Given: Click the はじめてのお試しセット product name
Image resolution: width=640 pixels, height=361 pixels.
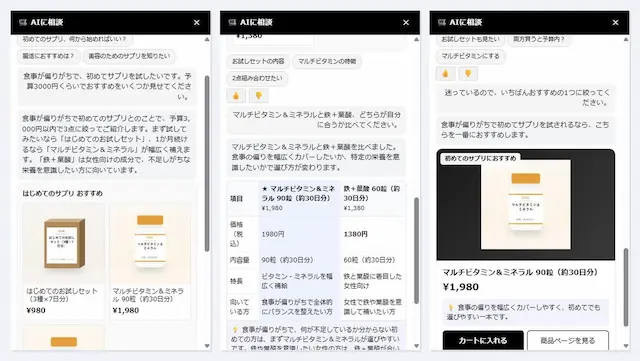Looking at the screenshot, I should click(x=62, y=295).
